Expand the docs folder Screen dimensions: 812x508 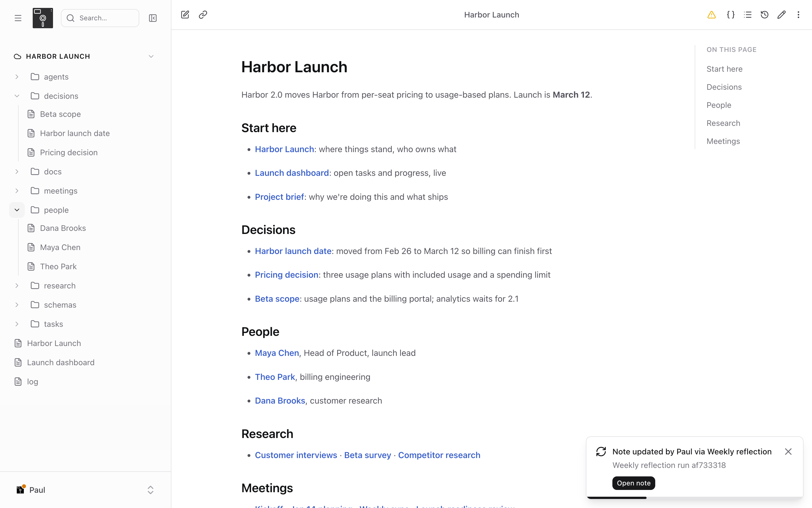[x=17, y=172]
